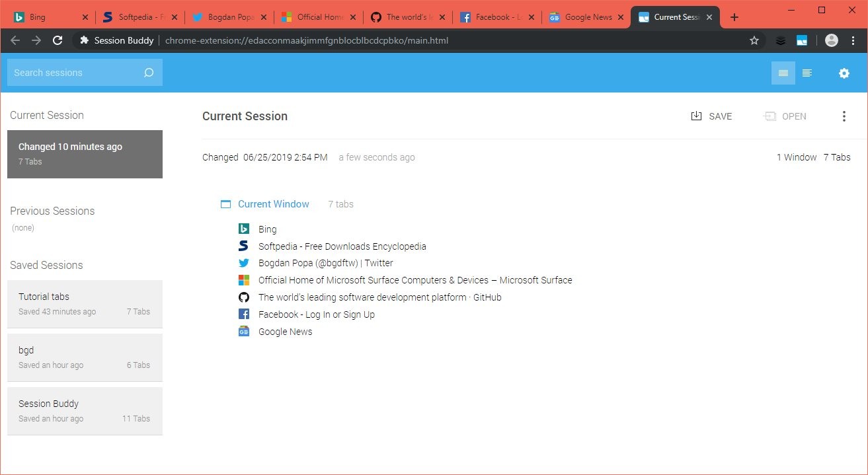Viewport: 868px width, 475px height.
Task: Click the Microsoft logo favicon in list
Action: 244,280
